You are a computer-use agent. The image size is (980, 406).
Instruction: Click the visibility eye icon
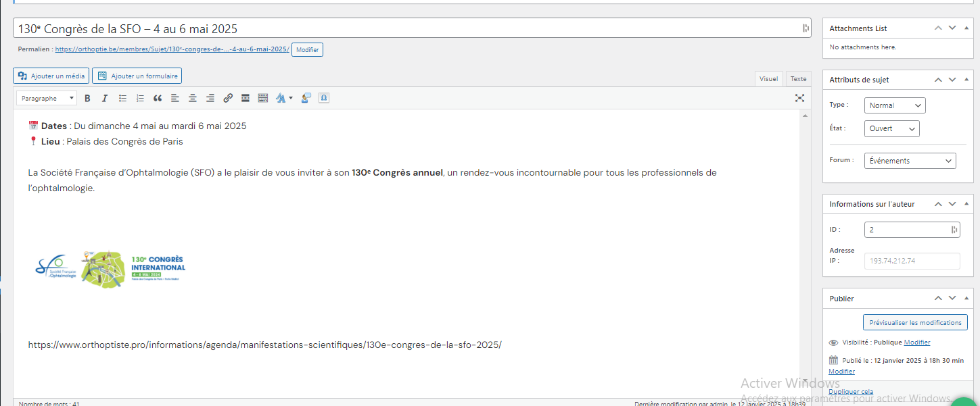pyautogui.click(x=833, y=343)
